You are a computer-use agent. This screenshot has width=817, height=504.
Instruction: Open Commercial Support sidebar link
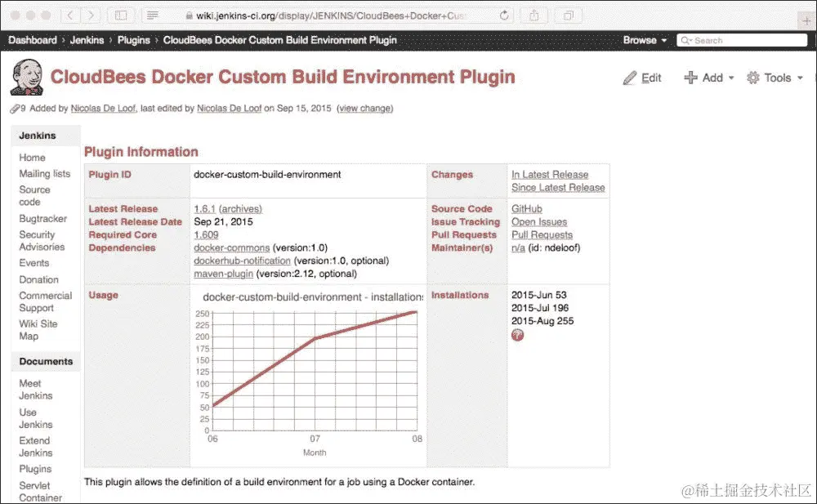pyautogui.click(x=45, y=301)
